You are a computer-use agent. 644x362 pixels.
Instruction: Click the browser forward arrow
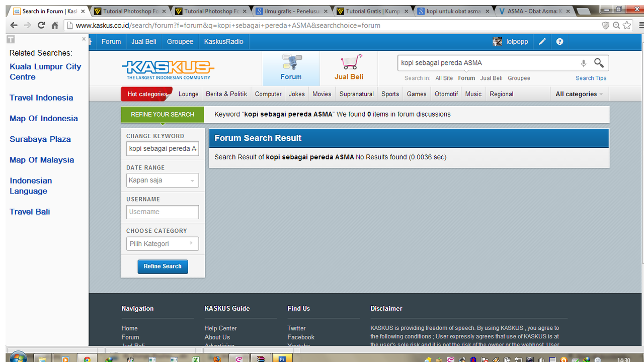click(27, 25)
